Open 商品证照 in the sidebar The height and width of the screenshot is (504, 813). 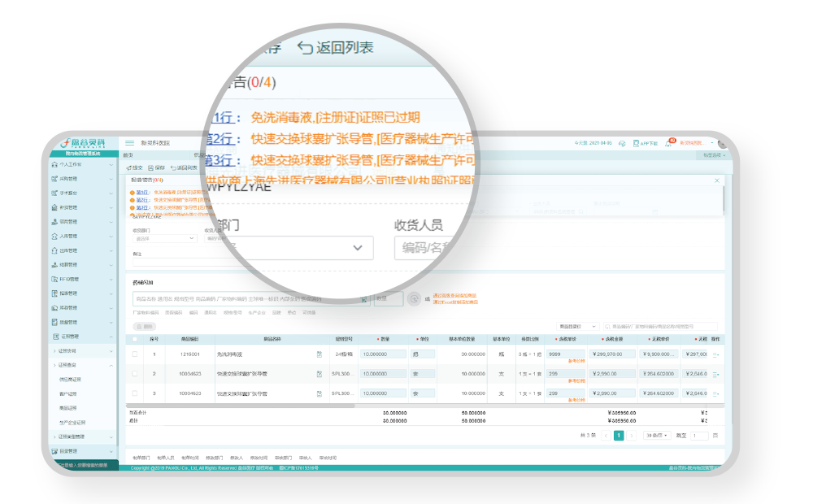(x=68, y=408)
